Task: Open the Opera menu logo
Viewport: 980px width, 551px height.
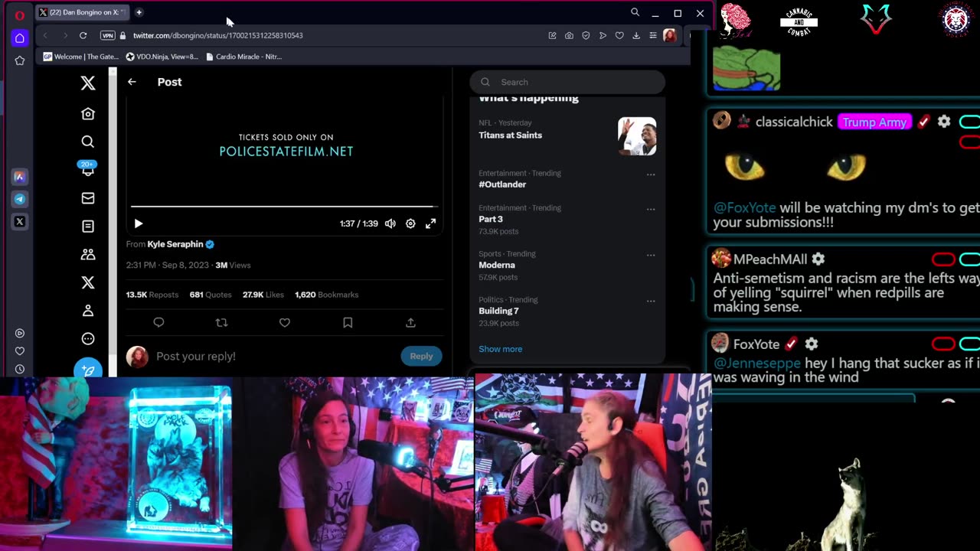Action: (20, 15)
